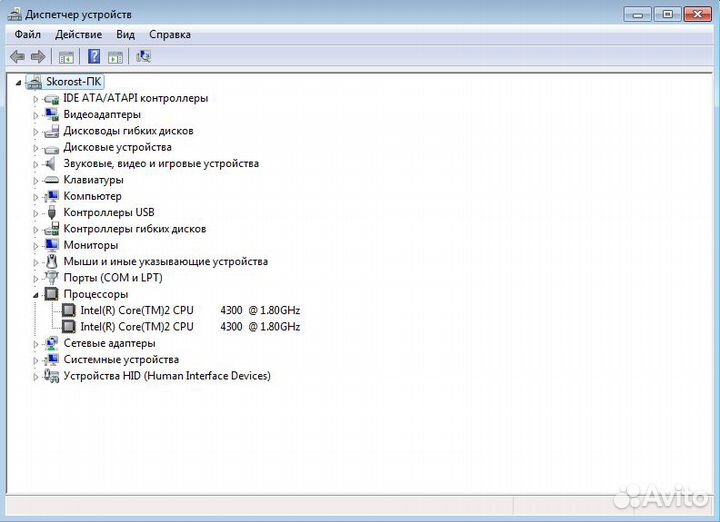Viewport: 720px width, 522px height.
Task: Select Устройства HID (Human Interface Devices) item
Action: pyautogui.click(x=166, y=376)
